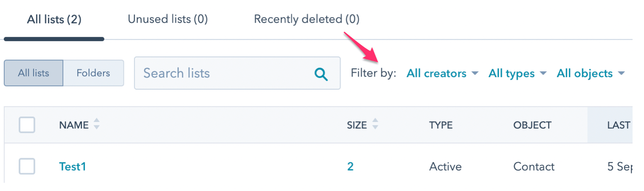The image size is (644, 191).
Task: Click the All creators caret arrow
Action: click(475, 74)
